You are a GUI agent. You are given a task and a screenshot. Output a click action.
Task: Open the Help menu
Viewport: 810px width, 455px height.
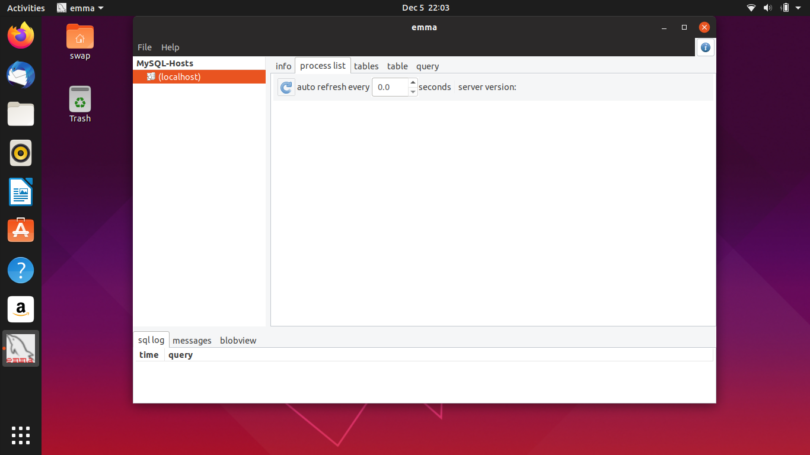[170, 47]
